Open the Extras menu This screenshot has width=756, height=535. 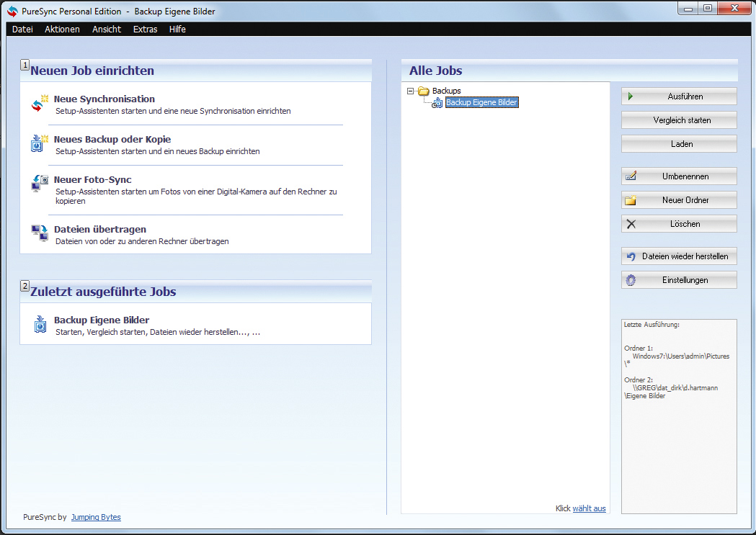coord(145,29)
